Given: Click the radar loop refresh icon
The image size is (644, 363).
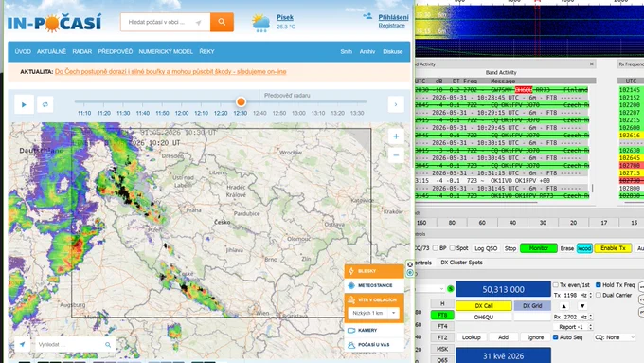Looking at the screenshot, I should point(45,104).
